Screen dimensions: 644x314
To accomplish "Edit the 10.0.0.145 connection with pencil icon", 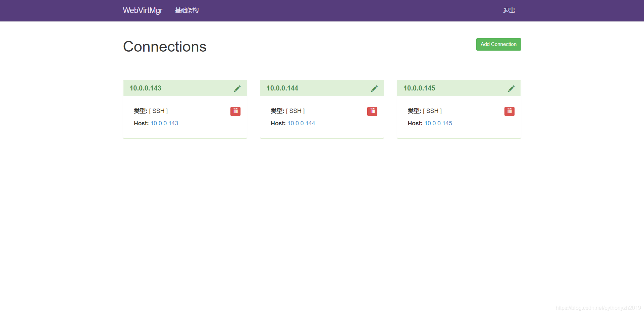I will [511, 88].
